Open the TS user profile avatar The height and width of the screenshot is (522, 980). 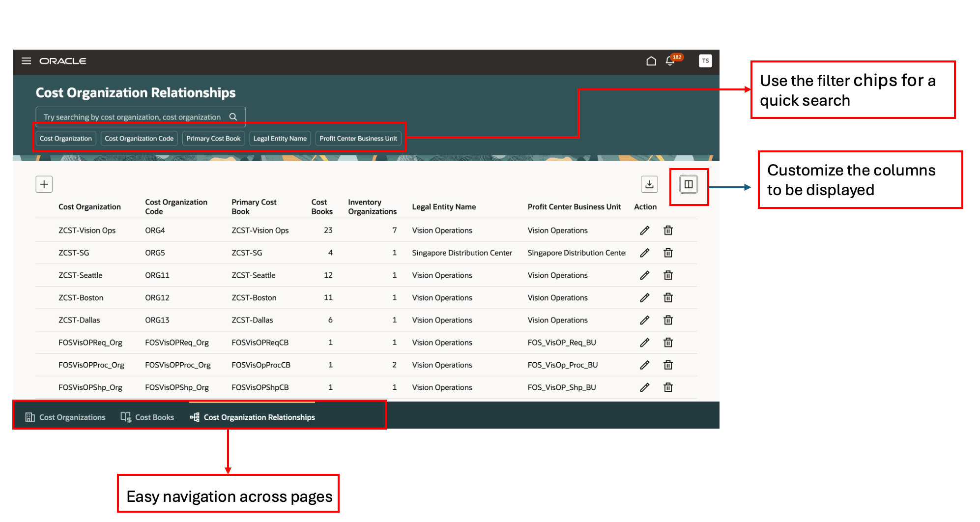(705, 61)
